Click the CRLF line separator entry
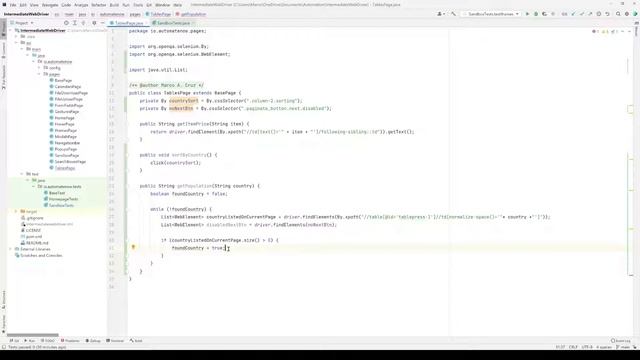 tap(573, 347)
